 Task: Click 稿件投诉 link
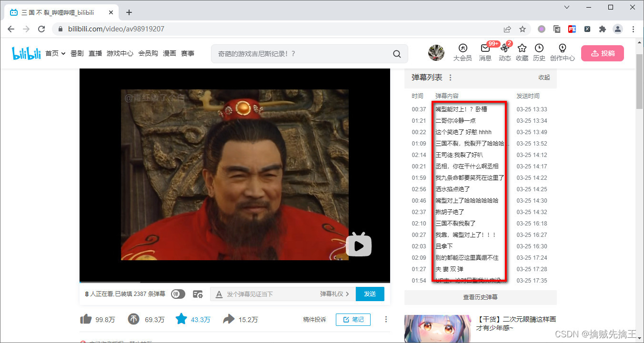[314, 320]
